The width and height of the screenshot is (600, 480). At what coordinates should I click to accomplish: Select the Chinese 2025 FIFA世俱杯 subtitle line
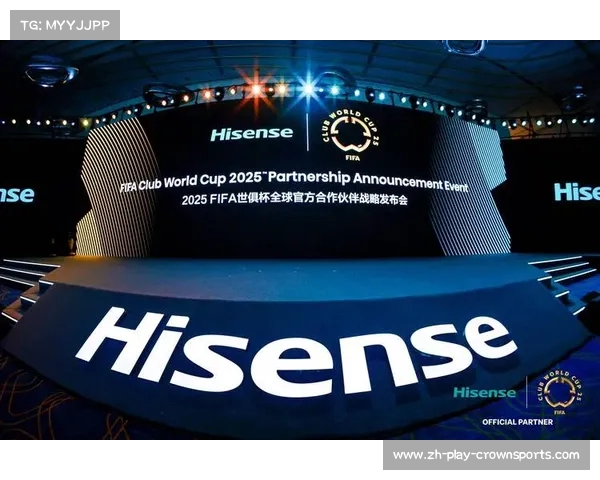point(295,200)
